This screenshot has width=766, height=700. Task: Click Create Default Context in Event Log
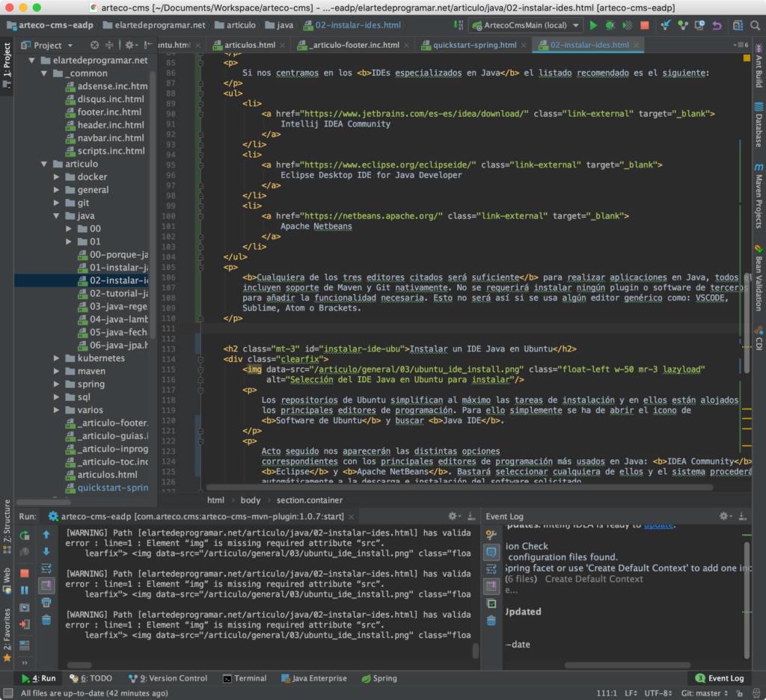point(593,579)
